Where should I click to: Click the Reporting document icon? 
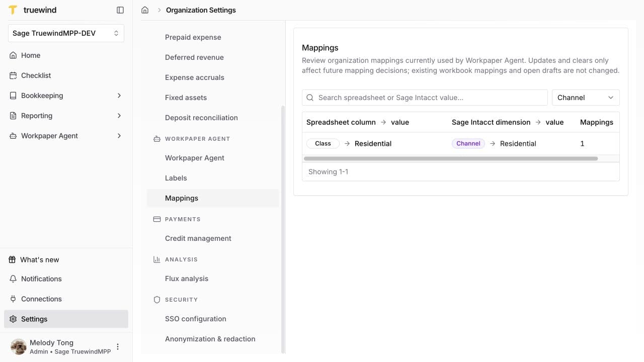point(13,116)
